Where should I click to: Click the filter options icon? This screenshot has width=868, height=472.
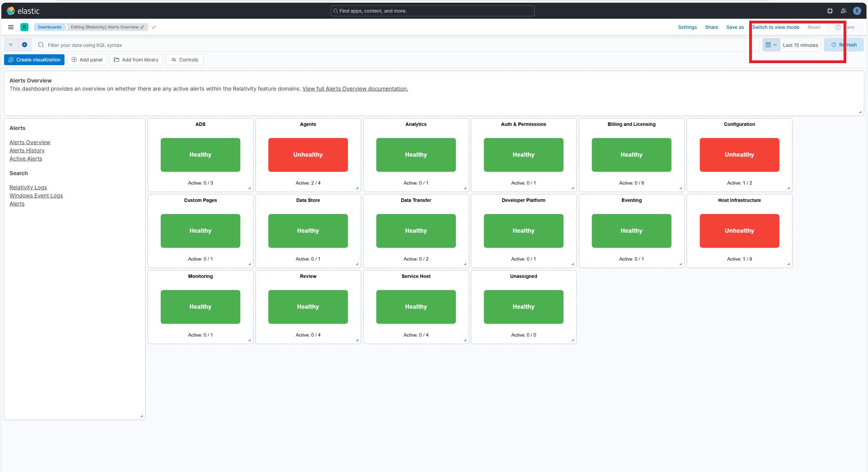pyautogui.click(x=11, y=45)
